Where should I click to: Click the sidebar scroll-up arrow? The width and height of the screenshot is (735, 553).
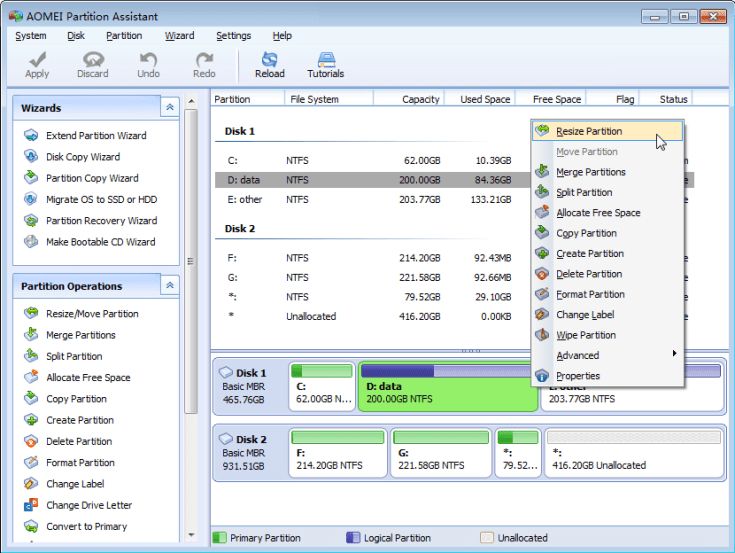[191, 101]
